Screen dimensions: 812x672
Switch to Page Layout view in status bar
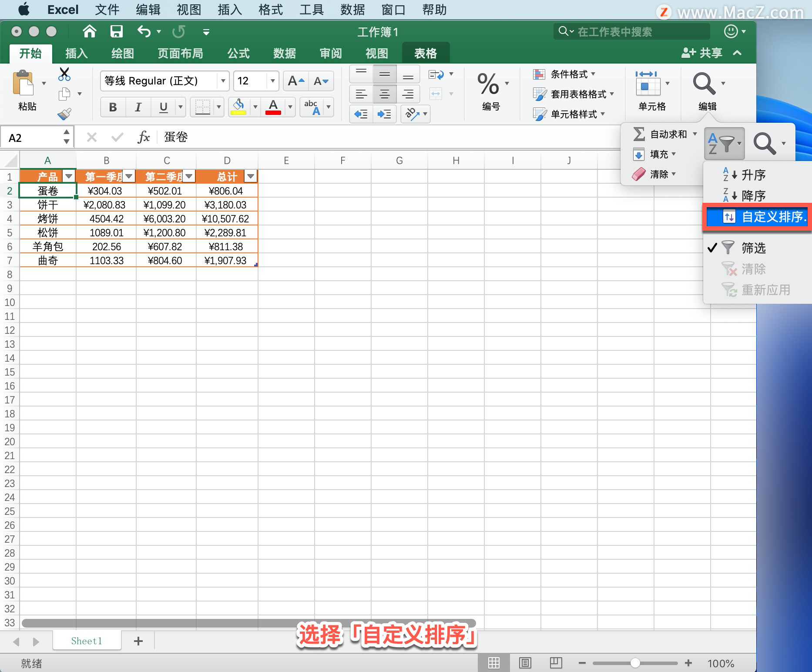click(525, 663)
